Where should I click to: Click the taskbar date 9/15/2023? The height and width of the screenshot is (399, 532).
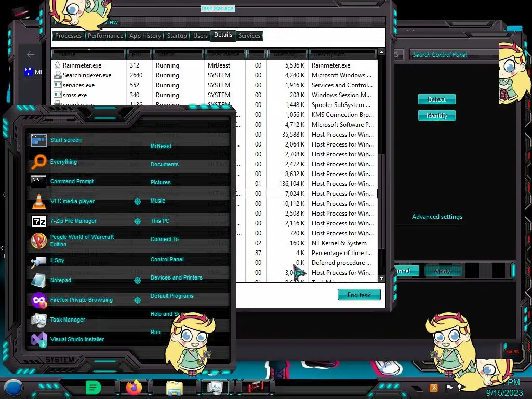(x=504, y=393)
